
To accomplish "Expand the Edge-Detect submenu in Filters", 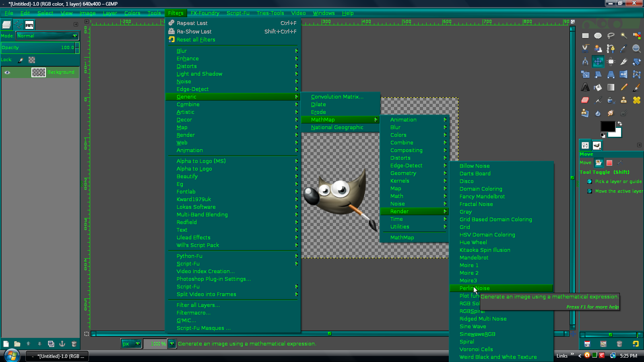I will (233, 89).
